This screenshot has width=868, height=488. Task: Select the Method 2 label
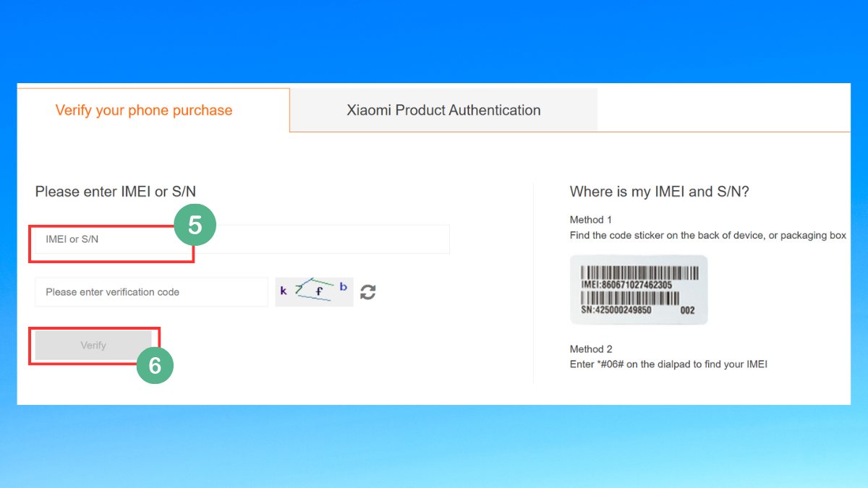(x=590, y=349)
